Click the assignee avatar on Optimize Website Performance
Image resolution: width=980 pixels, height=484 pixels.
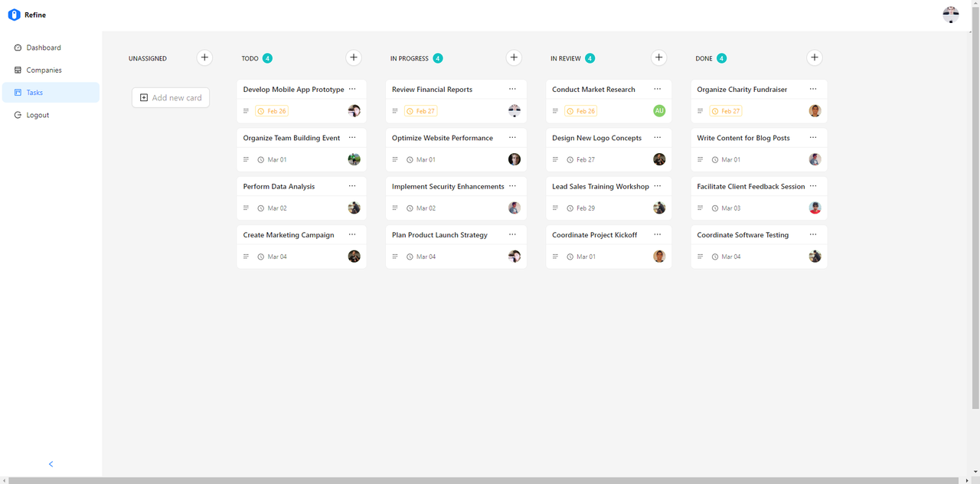(x=514, y=159)
